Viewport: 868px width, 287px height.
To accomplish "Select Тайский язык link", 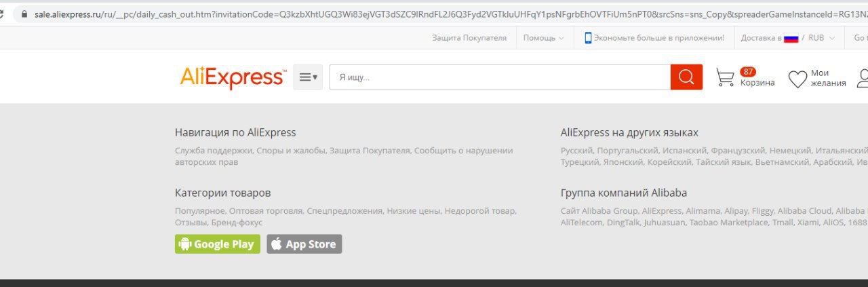I will tap(724, 162).
